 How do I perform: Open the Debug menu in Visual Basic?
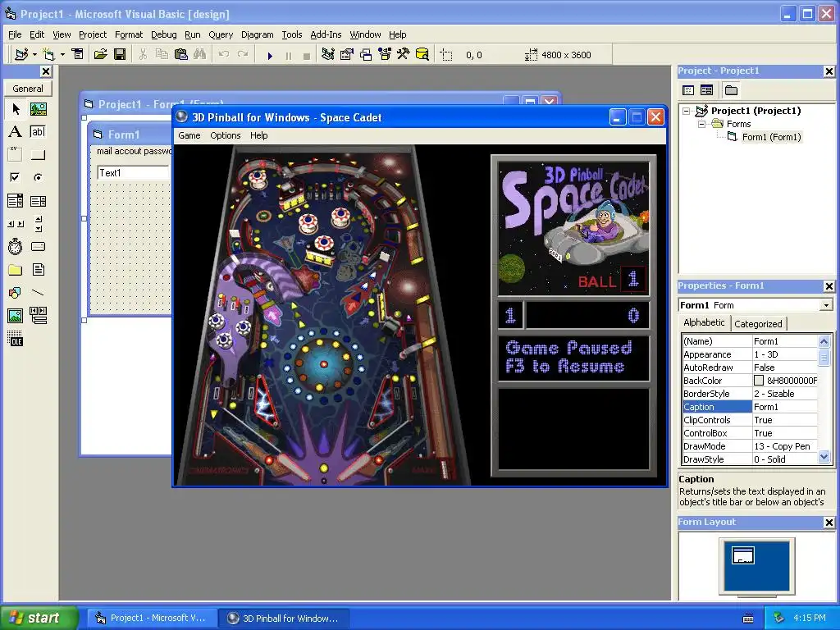click(x=163, y=34)
